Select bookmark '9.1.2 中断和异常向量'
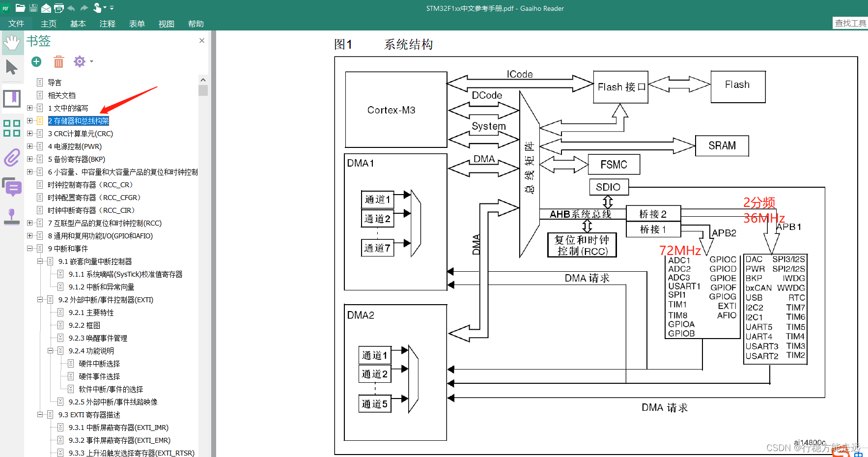The height and width of the screenshot is (457, 868). click(x=101, y=287)
